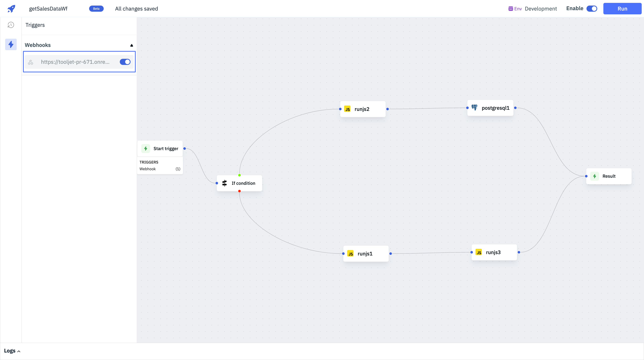Collapse the Webhooks section arrow
644x360 pixels.
pyautogui.click(x=131, y=45)
